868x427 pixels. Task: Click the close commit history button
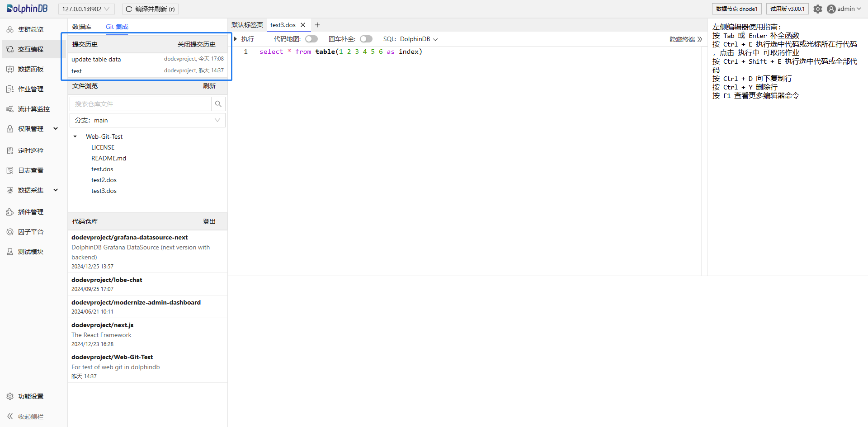click(x=196, y=44)
